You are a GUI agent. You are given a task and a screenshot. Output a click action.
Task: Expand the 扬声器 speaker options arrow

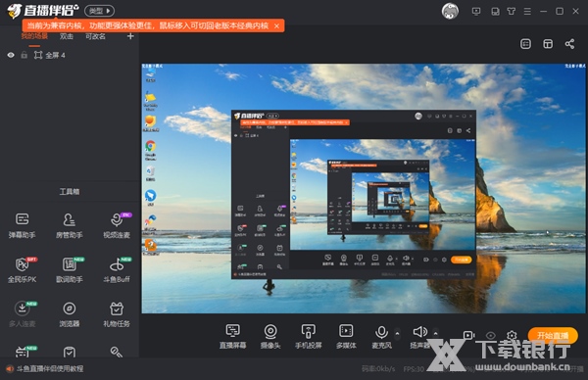coord(435,333)
